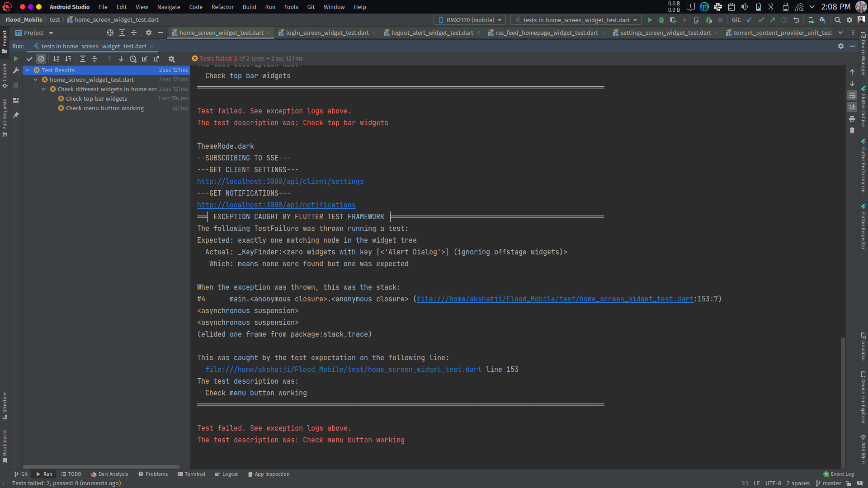Sort test results alphabetically
This screenshot has width=868, height=488.
[x=56, y=59]
